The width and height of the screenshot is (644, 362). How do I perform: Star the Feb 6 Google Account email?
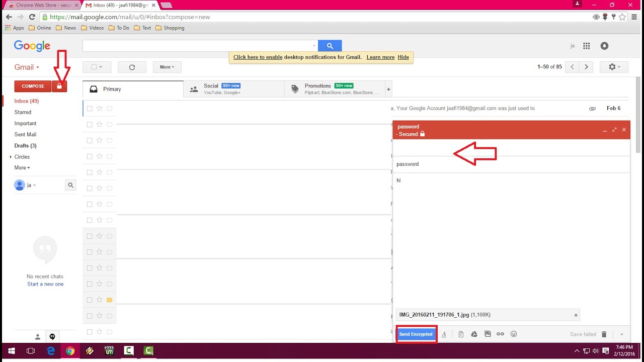99,109
